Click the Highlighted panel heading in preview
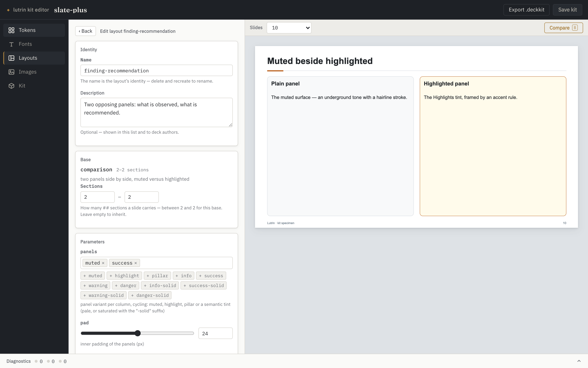 (x=446, y=84)
